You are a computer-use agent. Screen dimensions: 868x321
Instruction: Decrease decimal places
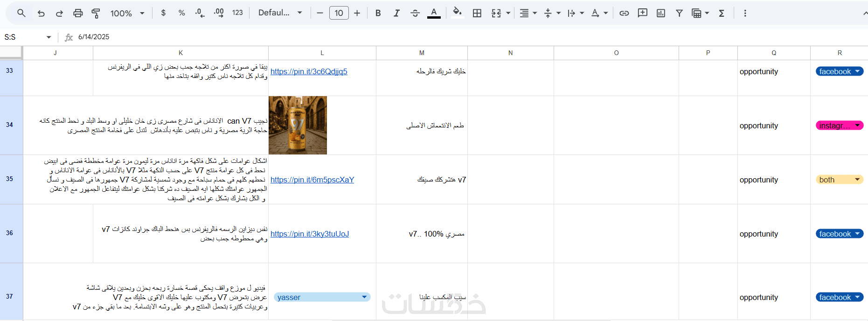click(200, 13)
